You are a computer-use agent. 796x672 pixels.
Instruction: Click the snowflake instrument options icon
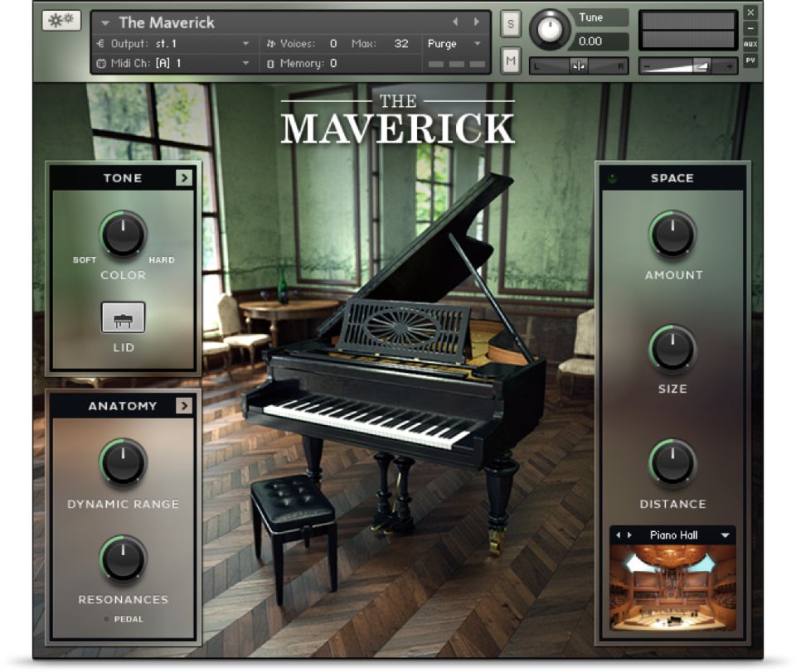click(x=61, y=20)
